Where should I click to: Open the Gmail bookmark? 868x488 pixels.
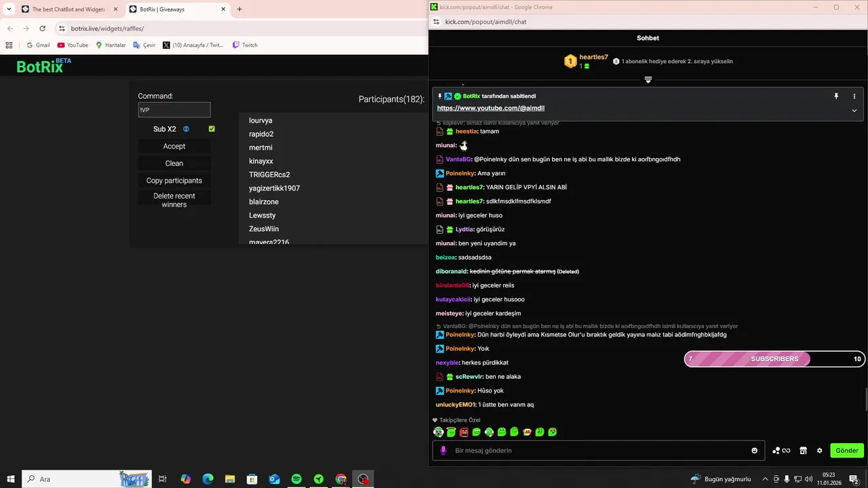click(x=38, y=45)
